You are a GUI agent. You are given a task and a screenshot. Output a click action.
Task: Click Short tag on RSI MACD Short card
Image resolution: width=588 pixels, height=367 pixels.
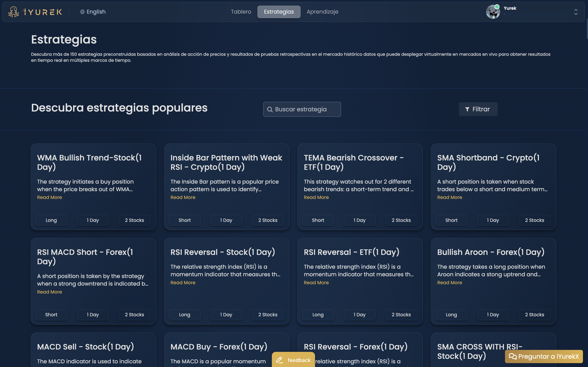pyautogui.click(x=51, y=315)
